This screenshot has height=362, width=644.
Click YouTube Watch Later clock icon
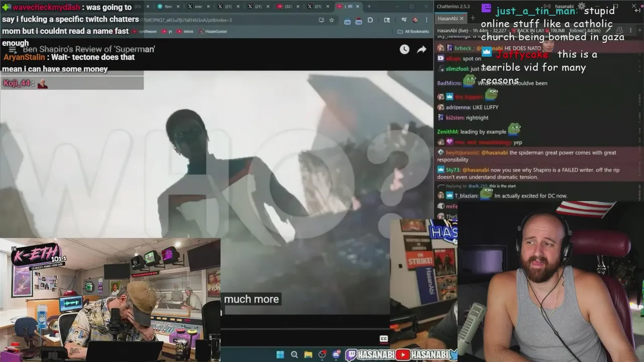[x=405, y=49]
